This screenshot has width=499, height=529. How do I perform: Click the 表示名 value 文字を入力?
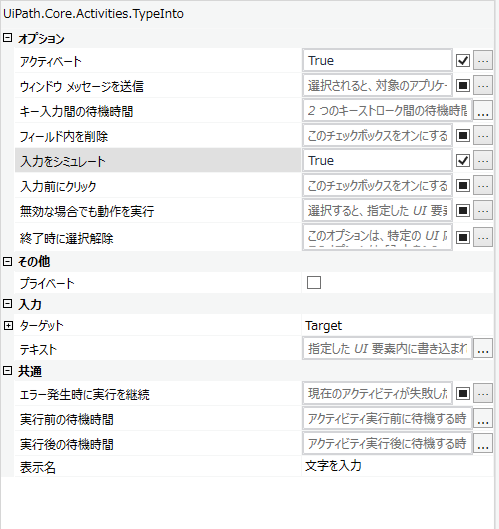pyautogui.click(x=333, y=466)
